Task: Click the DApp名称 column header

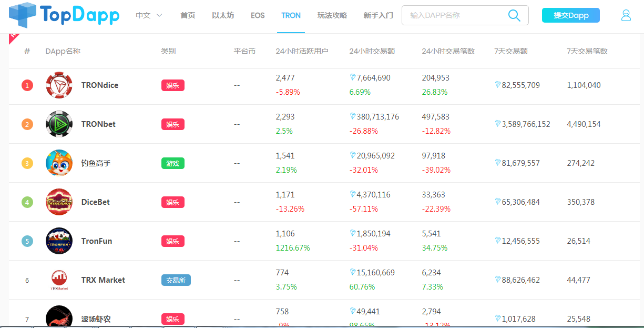Action: tap(63, 51)
